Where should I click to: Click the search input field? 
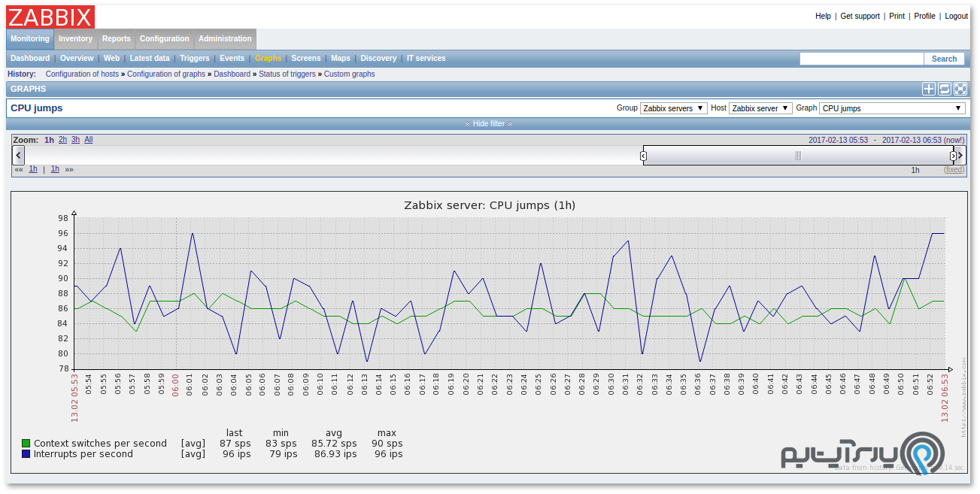[x=861, y=59]
